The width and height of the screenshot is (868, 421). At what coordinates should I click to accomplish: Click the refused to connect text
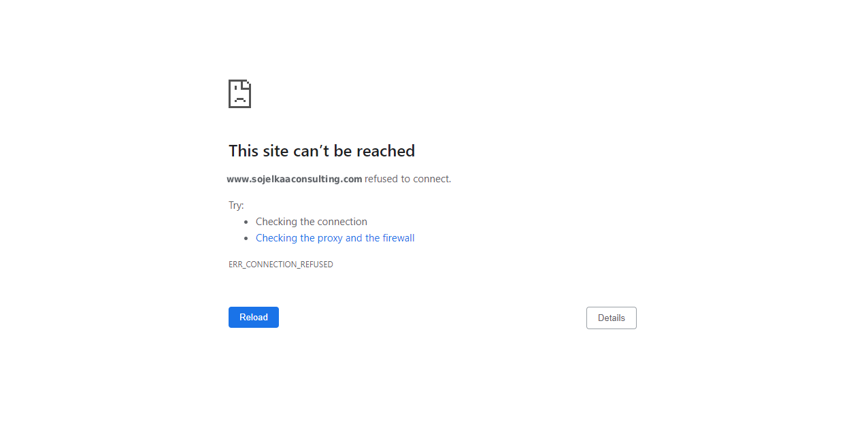pos(407,179)
